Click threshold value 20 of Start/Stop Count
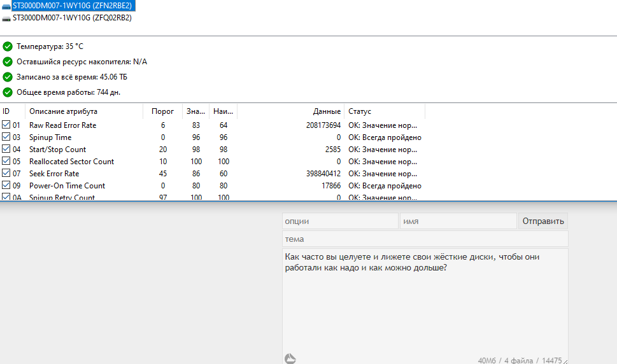The image size is (617, 364). [163, 150]
